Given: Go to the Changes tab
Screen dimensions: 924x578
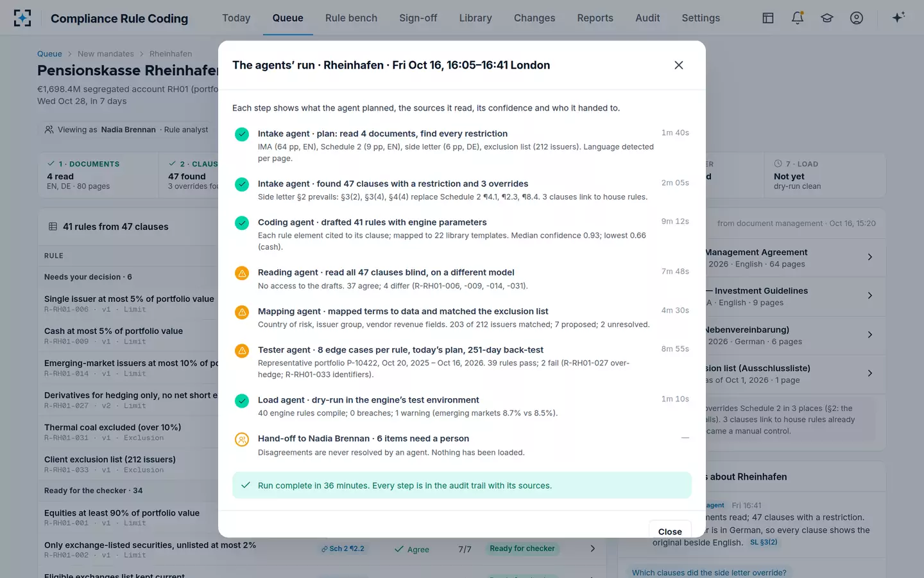Looking at the screenshot, I should click(x=535, y=18).
